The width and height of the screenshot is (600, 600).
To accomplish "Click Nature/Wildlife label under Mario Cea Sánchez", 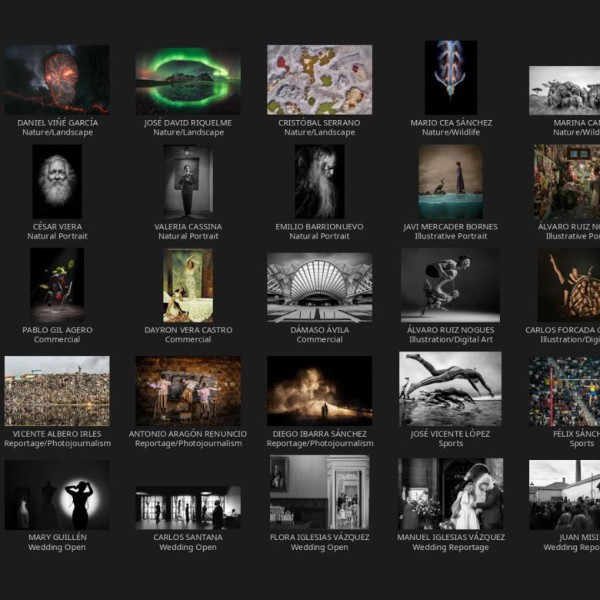I will (x=451, y=132).
